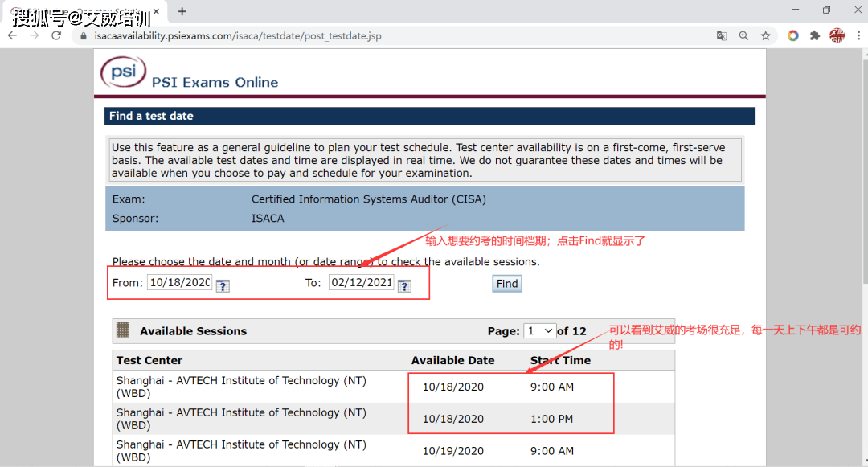This screenshot has width=868, height=467.
Task: Close the current browser tab
Action: coord(157,11)
